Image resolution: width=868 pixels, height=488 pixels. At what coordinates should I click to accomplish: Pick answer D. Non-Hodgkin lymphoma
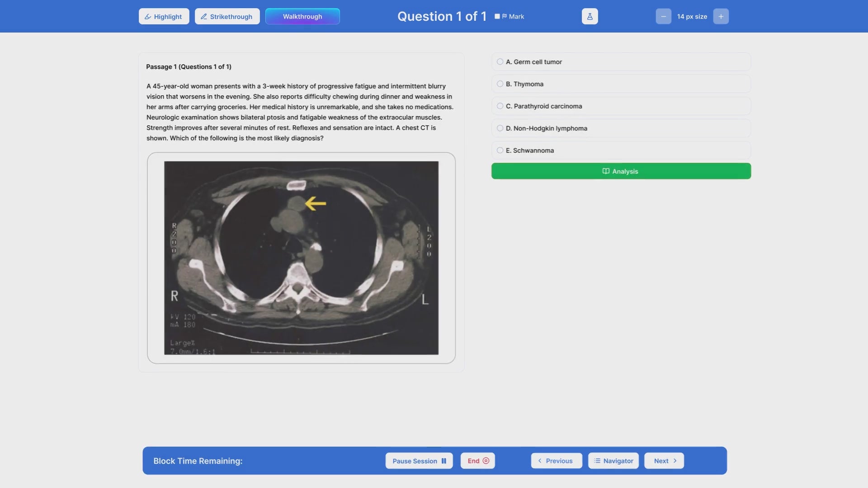point(500,128)
